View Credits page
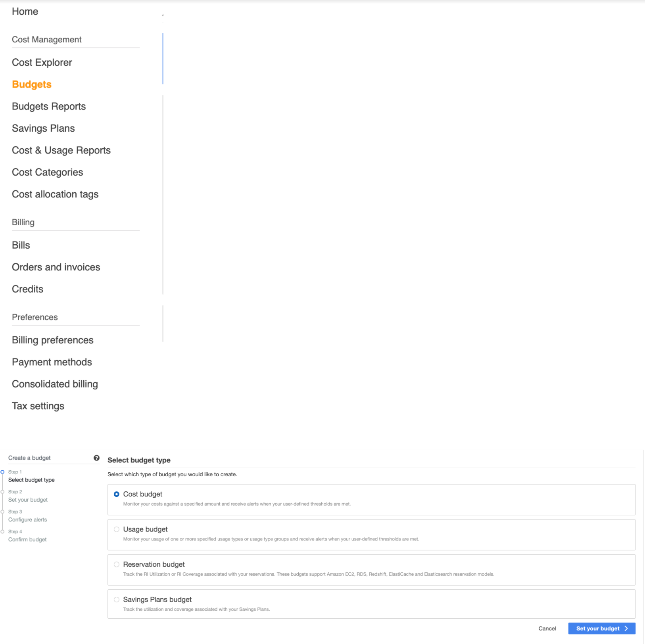This screenshot has width=645, height=644. 27,289
